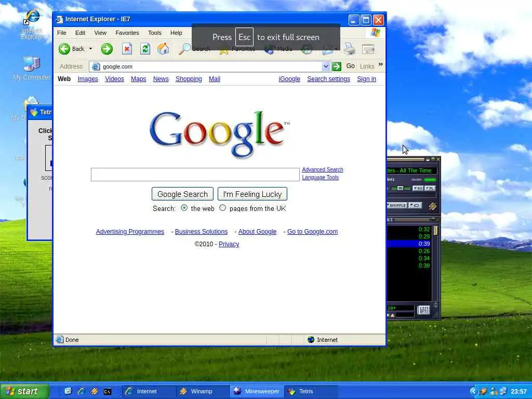Click Winamp lightning bolt logo
This screenshot has height=399, width=532.
click(x=432, y=206)
